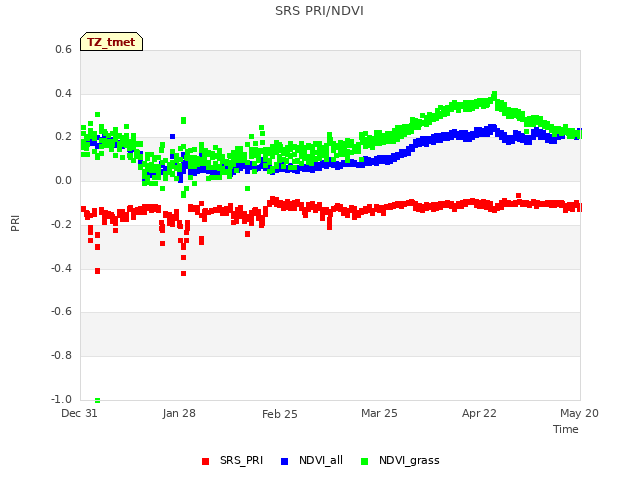Click the Apr 22 x-axis tick label
The width and height of the screenshot is (640, 480).
(479, 414)
